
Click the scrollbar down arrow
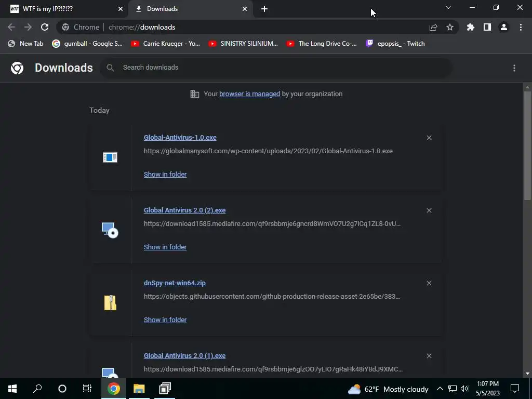pos(527,374)
